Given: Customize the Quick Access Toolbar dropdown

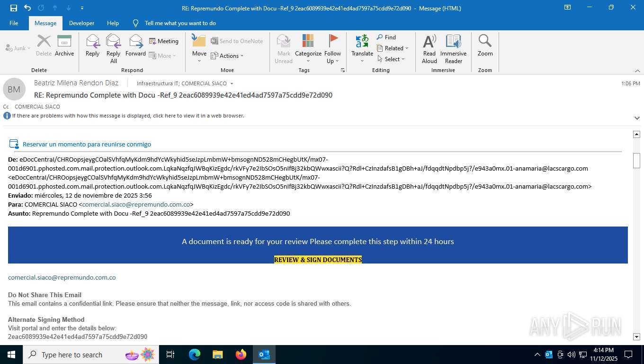Looking at the screenshot, I should click(82, 8).
